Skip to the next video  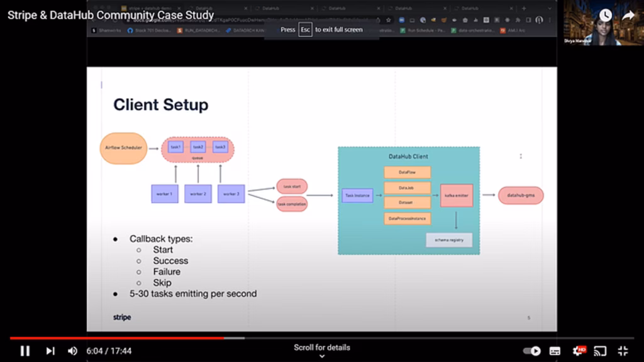(x=50, y=351)
